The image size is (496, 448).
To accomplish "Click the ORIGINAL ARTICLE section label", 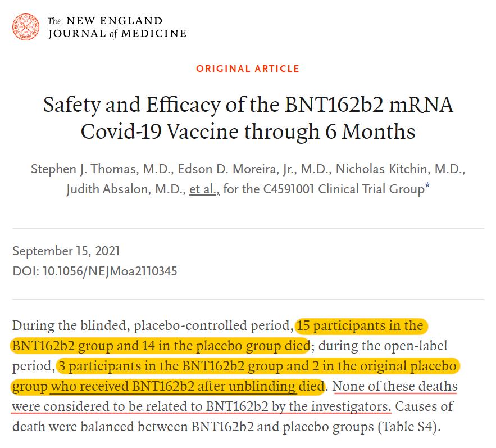I will click(x=248, y=69).
